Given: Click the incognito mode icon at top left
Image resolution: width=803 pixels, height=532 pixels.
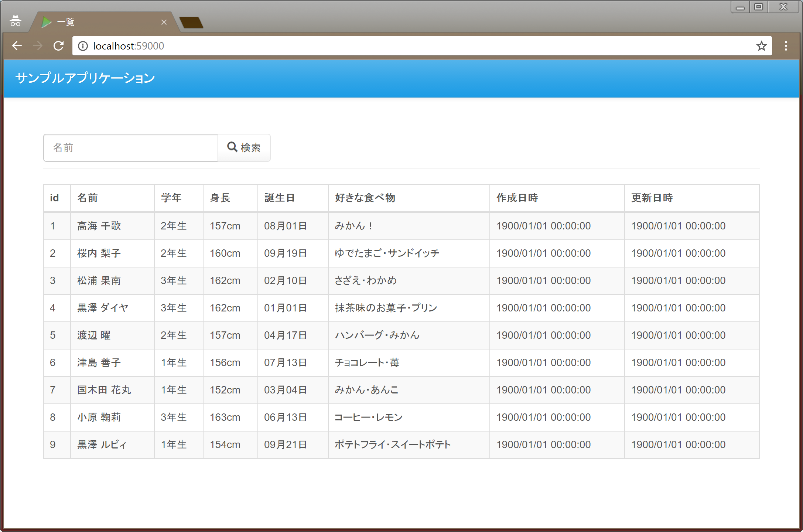Looking at the screenshot, I should click(x=16, y=21).
